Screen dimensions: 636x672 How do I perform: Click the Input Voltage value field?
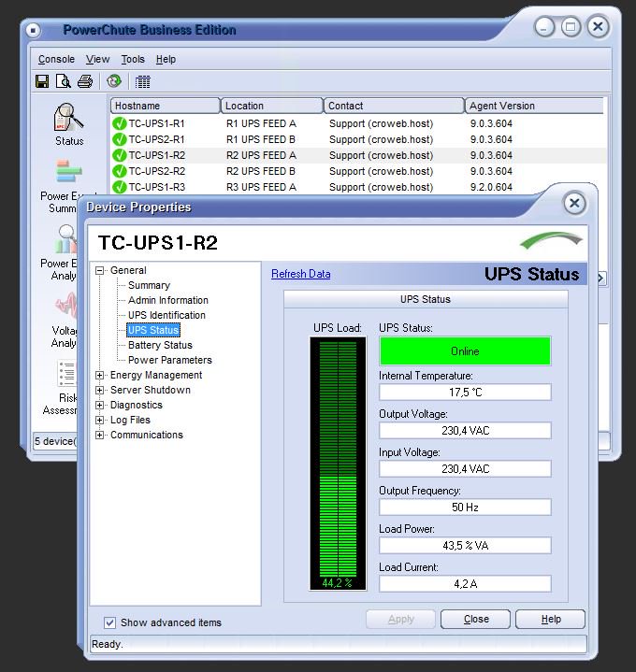[x=465, y=469]
